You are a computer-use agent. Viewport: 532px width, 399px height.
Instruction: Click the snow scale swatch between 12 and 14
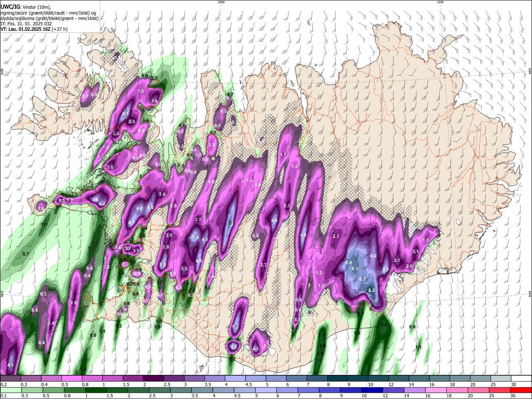coord(398,379)
